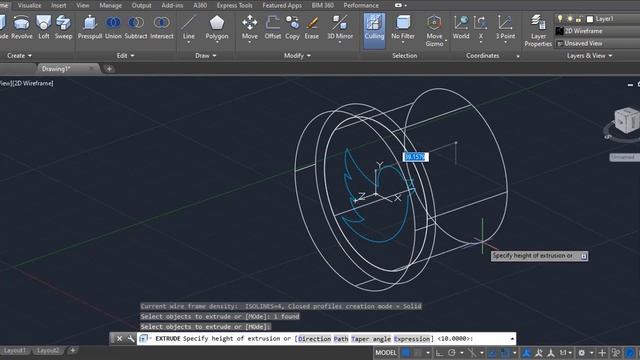640x360 pixels.
Task: Activate the Offset tool
Action: pyautogui.click(x=273, y=27)
